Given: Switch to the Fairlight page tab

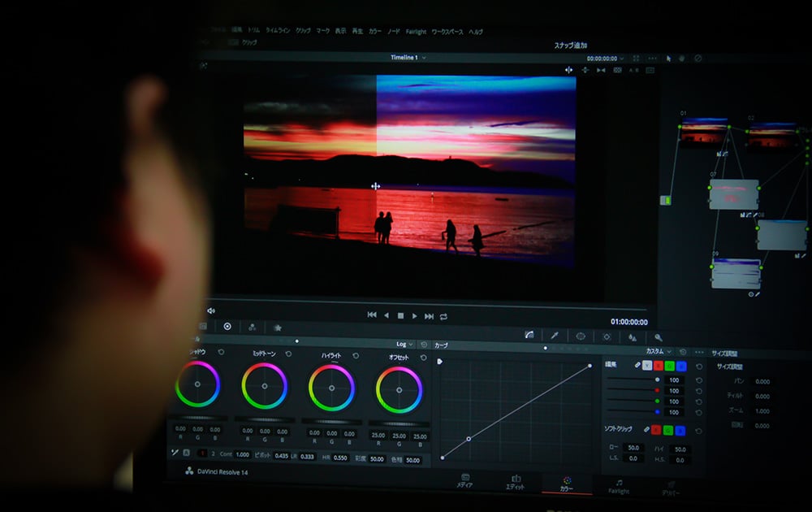Looking at the screenshot, I should point(618,487).
